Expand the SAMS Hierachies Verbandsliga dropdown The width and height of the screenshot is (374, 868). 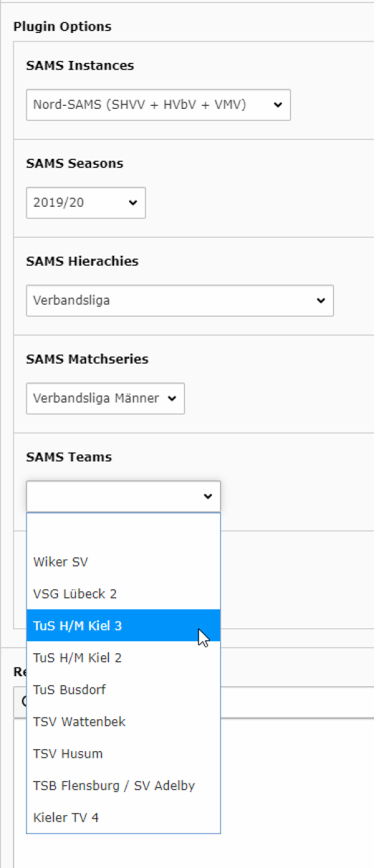(180, 301)
